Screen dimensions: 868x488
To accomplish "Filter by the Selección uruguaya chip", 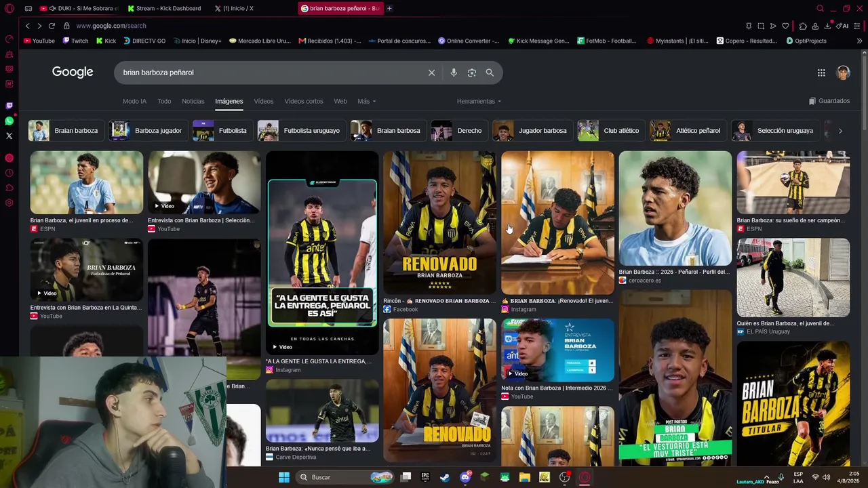I will click(x=775, y=131).
